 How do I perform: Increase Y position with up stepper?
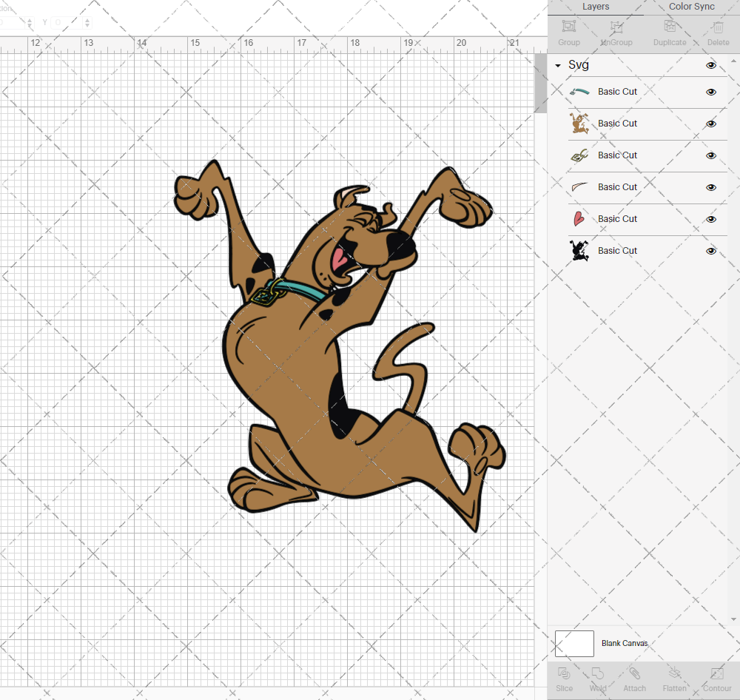pyautogui.click(x=87, y=20)
